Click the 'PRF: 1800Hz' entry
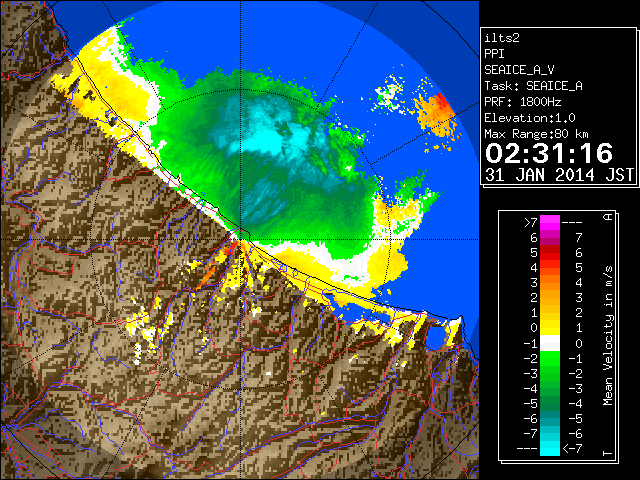640x480 pixels. 523,102
